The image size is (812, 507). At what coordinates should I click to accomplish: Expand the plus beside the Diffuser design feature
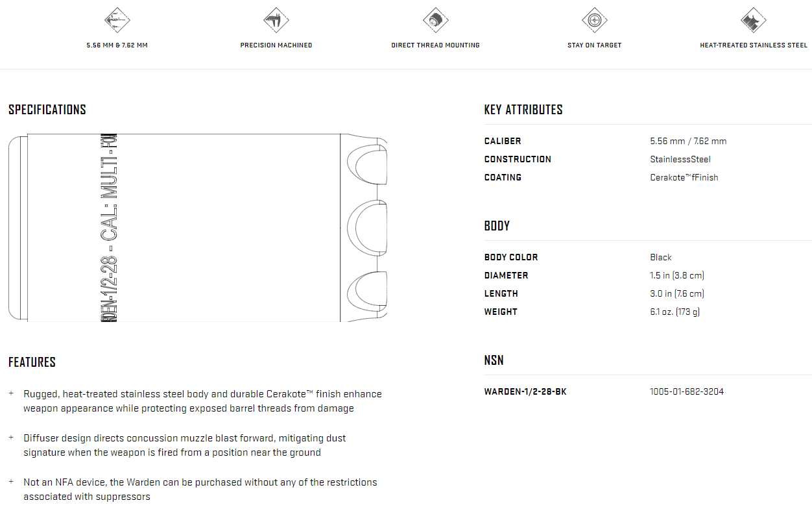pos(11,438)
